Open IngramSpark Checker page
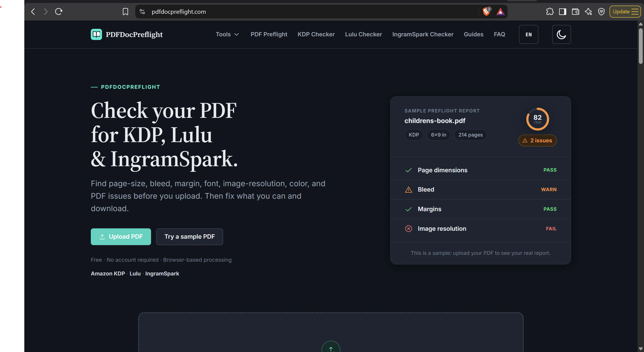Viewport: 644px width, 352px height. click(423, 34)
